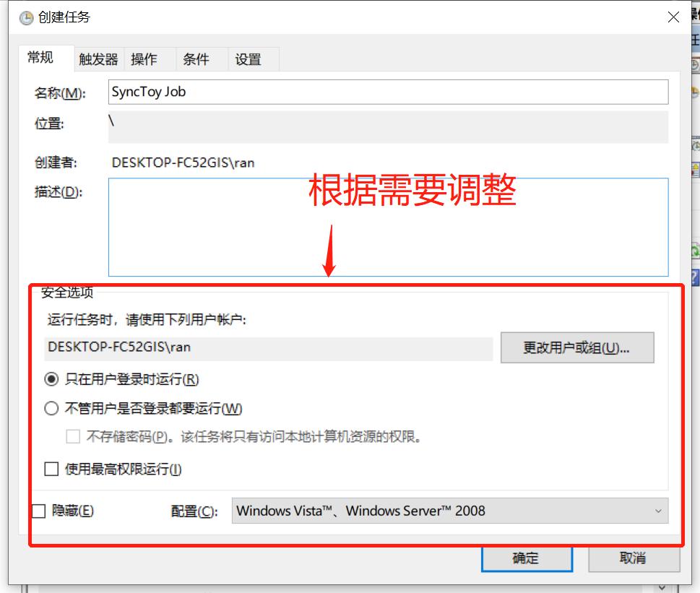Select 只在用户登录时运行 radio button
Screen dimensions: 700x593
[x=51, y=379]
